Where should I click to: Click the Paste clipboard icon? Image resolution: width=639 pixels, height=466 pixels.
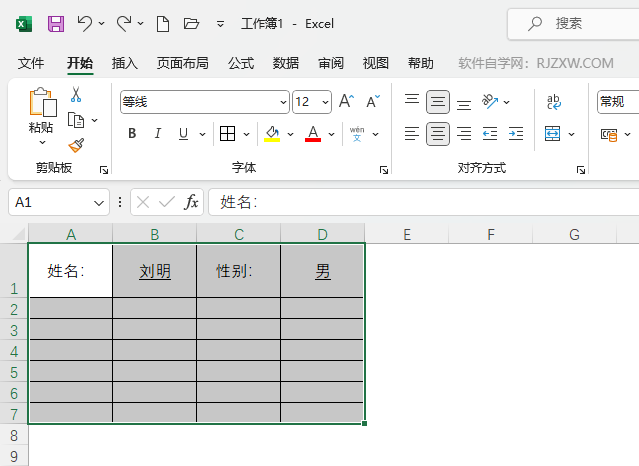(42, 102)
